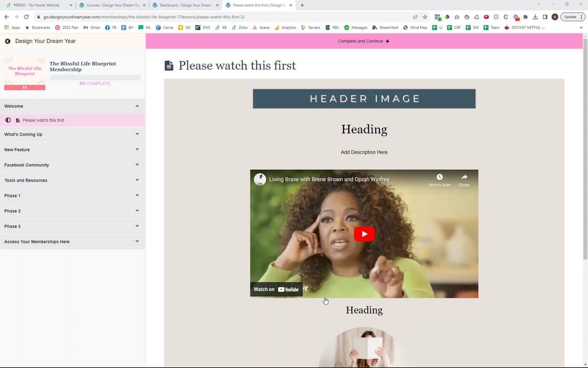
Task: Click Complete and Continue button
Action: 364,41
